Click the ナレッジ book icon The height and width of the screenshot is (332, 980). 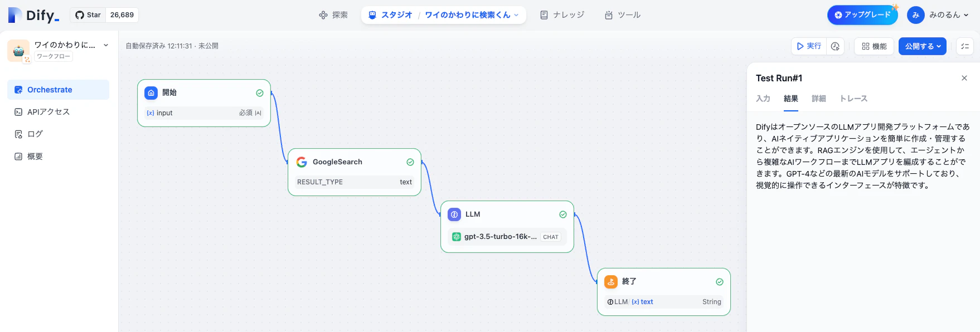click(544, 15)
